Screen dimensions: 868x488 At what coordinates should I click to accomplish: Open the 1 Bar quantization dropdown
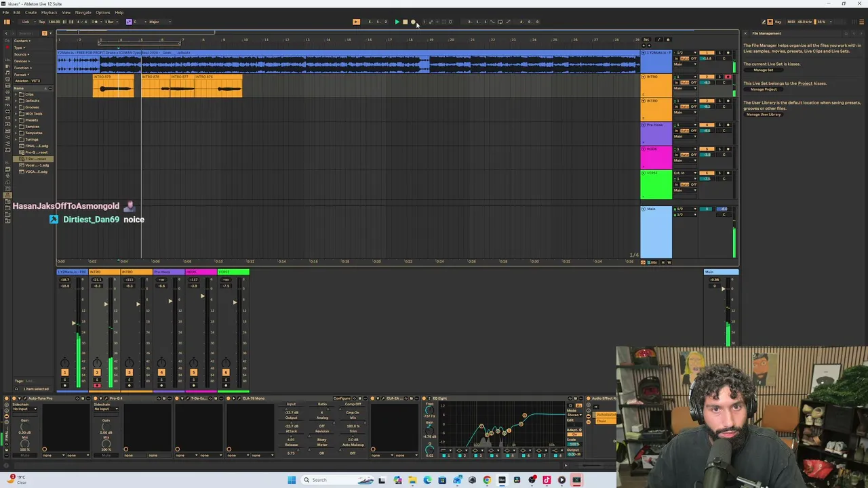[x=110, y=22]
